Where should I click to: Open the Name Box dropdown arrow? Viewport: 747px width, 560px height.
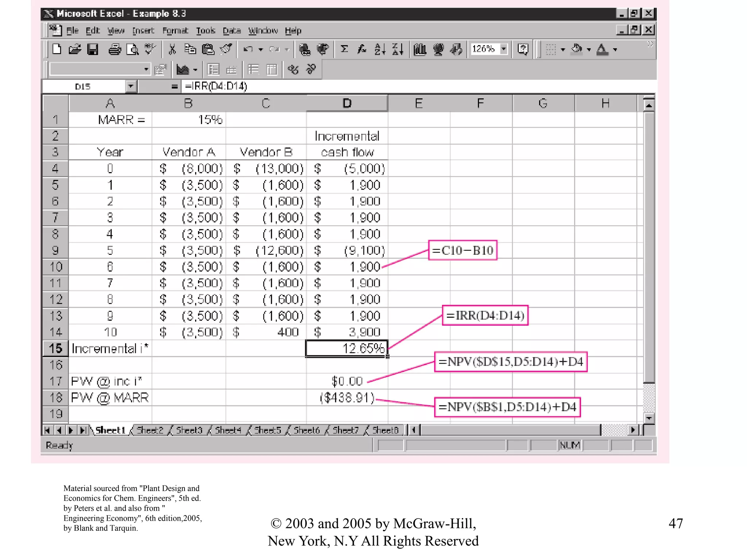pos(131,86)
